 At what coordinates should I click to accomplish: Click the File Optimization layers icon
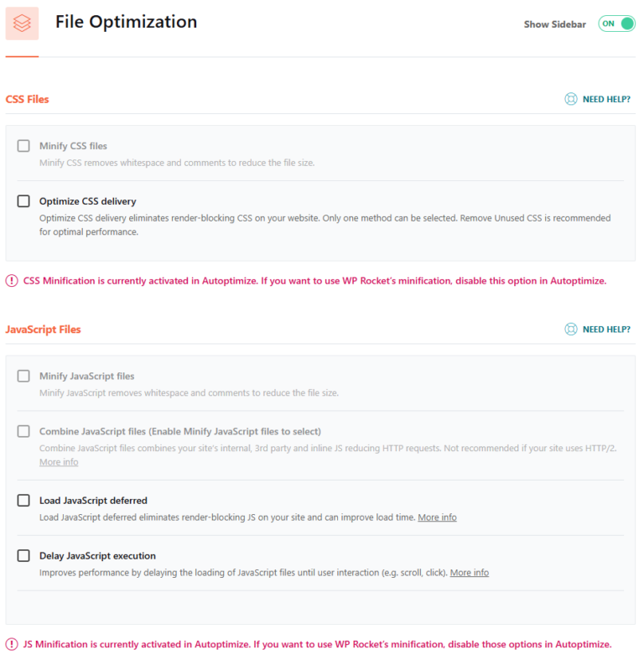click(22, 23)
